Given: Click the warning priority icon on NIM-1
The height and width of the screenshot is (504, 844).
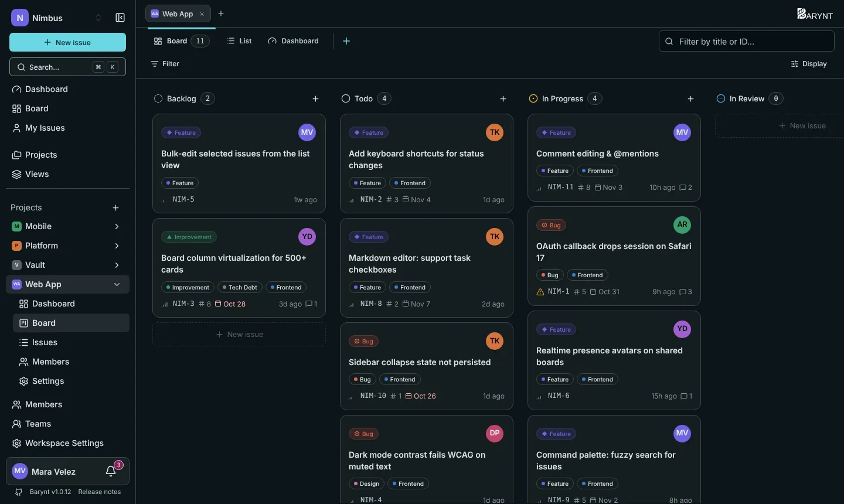Looking at the screenshot, I should tap(540, 292).
